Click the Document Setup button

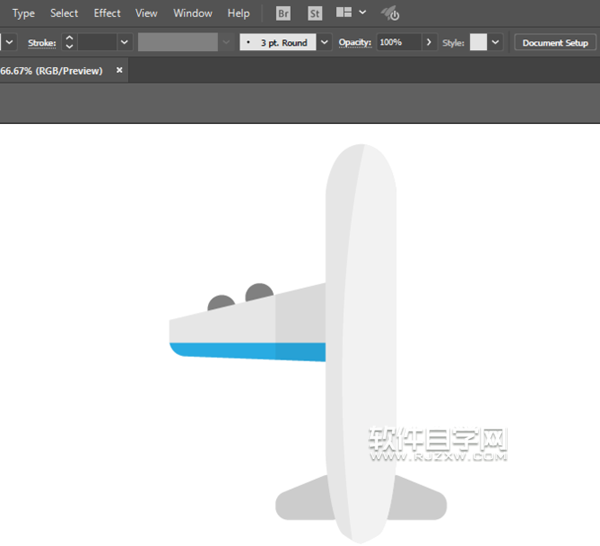555,43
